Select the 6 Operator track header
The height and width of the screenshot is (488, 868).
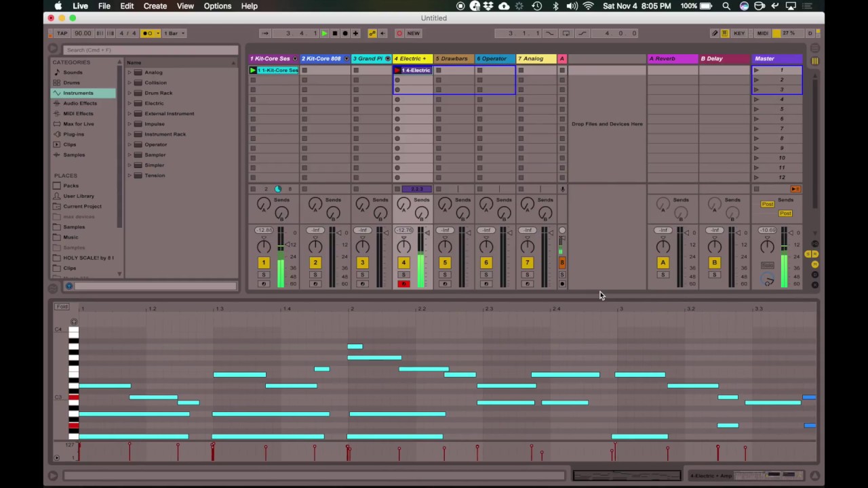tap(495, 58)
